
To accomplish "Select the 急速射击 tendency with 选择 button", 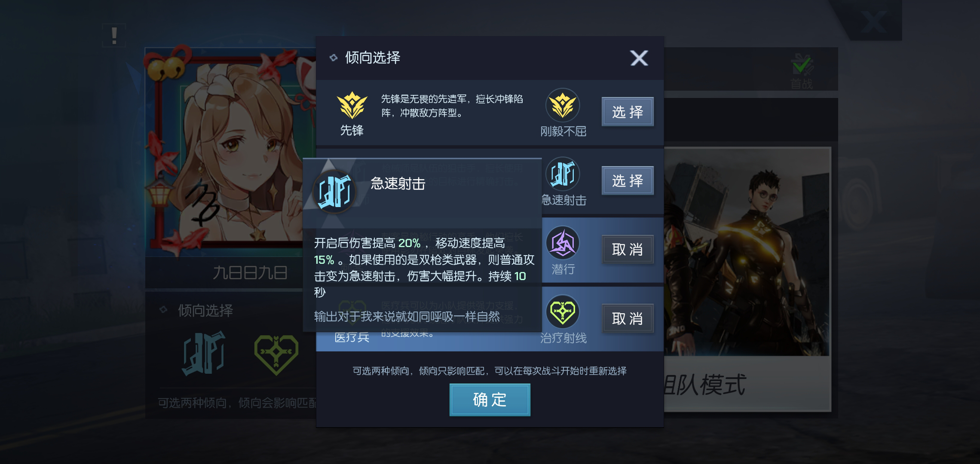I will tap(628, 180).
